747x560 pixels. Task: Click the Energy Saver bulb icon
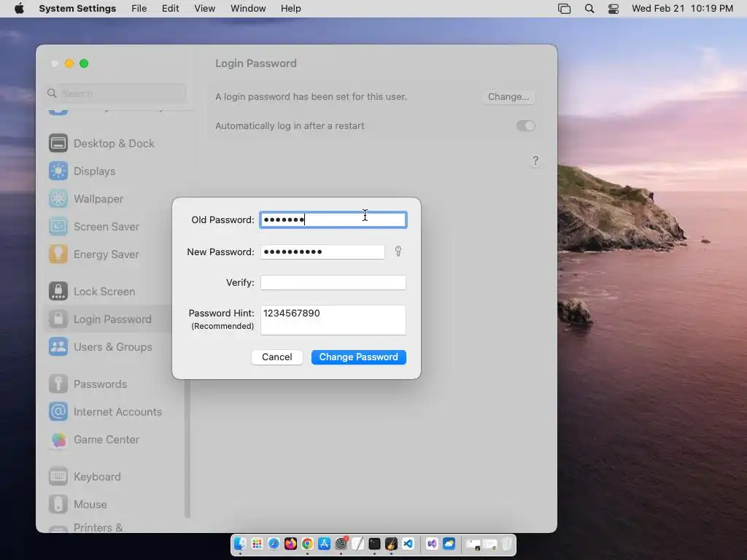click(x=58, y=254)
